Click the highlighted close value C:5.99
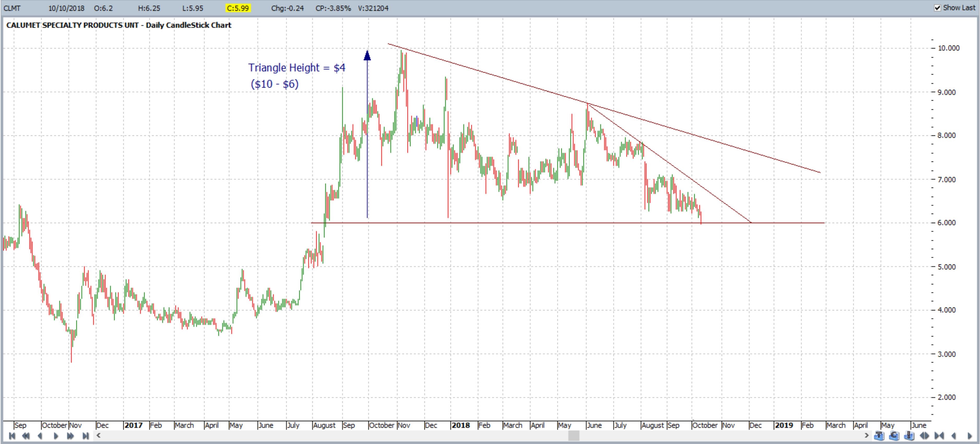 238,8
